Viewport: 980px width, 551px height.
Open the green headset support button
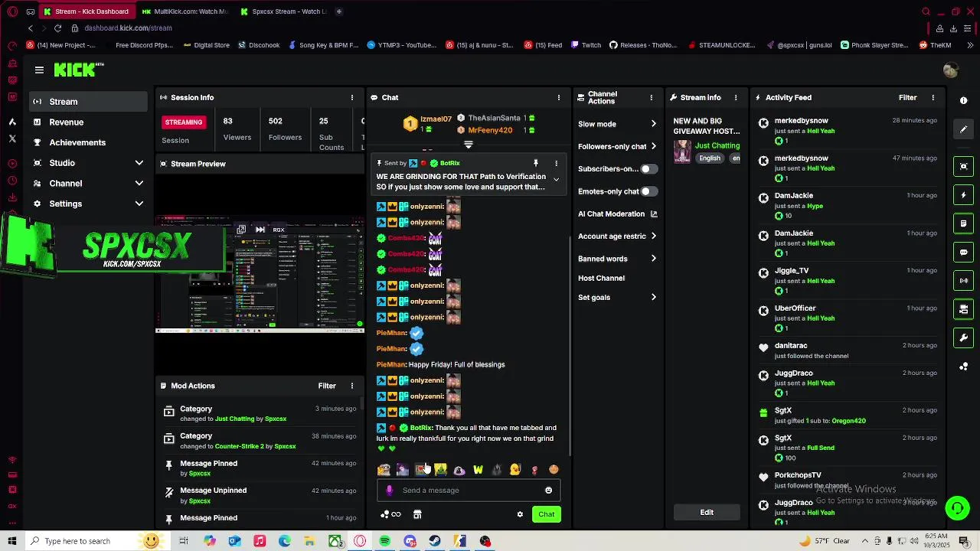point(956,507)
